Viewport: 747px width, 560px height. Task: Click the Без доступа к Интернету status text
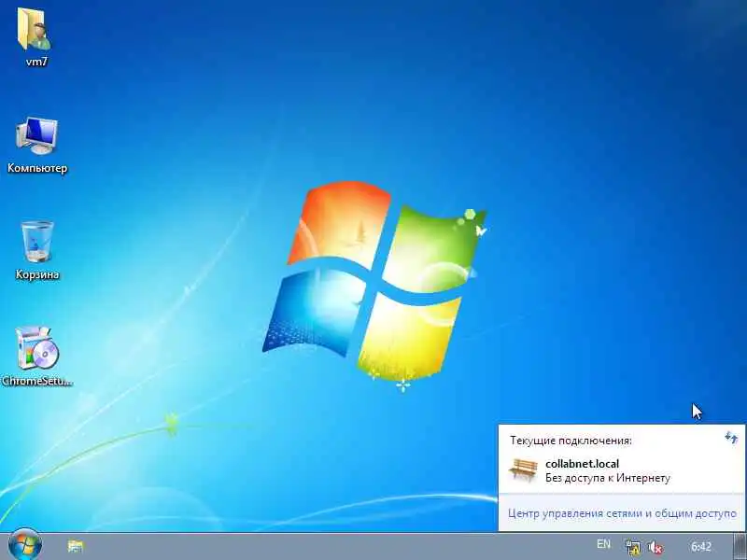point(608,478)
